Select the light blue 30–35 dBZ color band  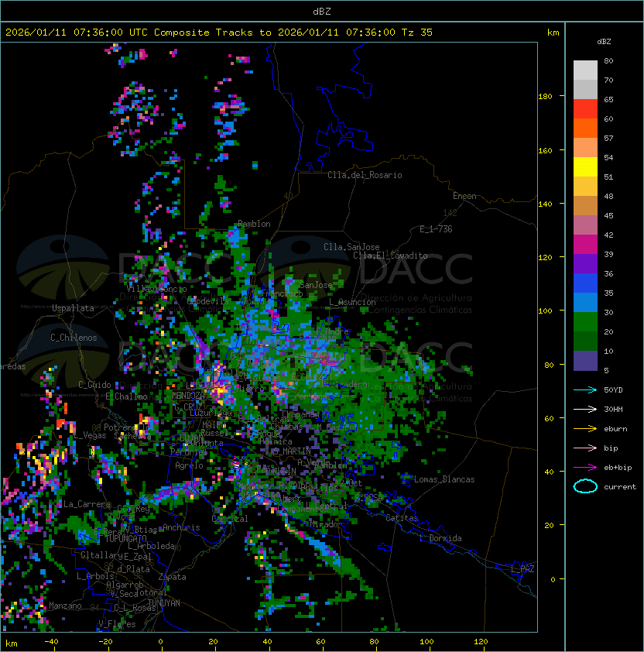(585, 302)
